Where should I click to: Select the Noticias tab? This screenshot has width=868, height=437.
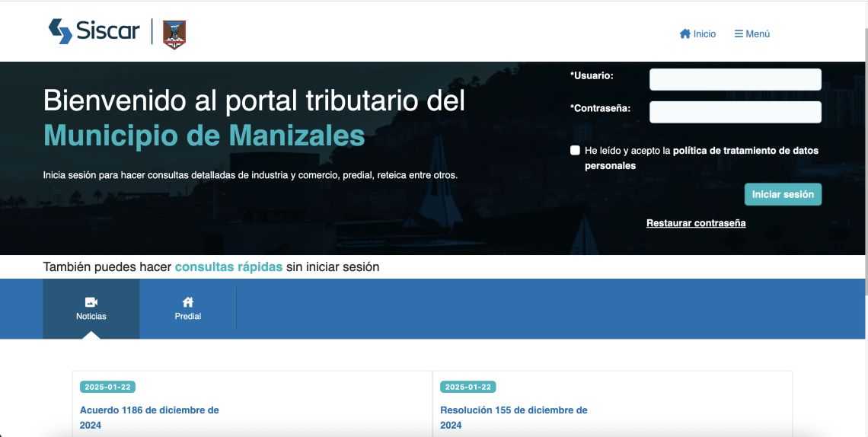coord(91,308)
